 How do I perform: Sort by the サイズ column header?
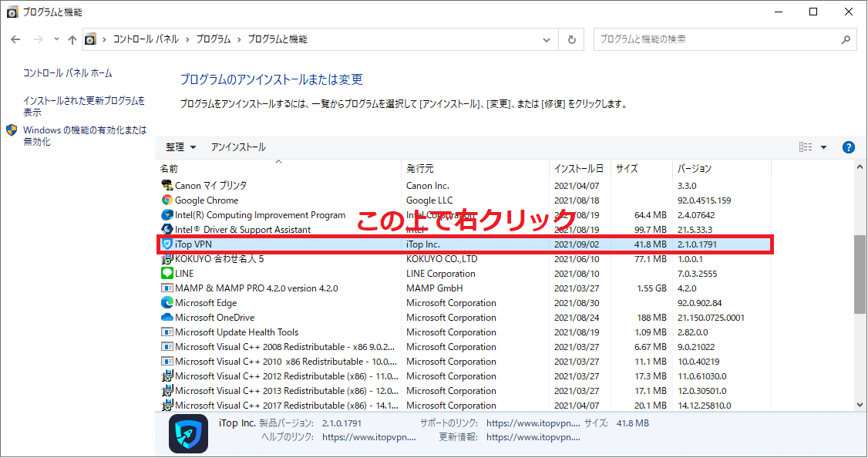click(641, 168)
